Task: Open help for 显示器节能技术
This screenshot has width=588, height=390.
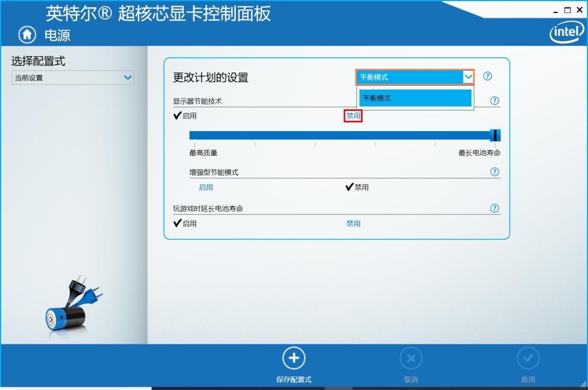Action: coord(494,100)
